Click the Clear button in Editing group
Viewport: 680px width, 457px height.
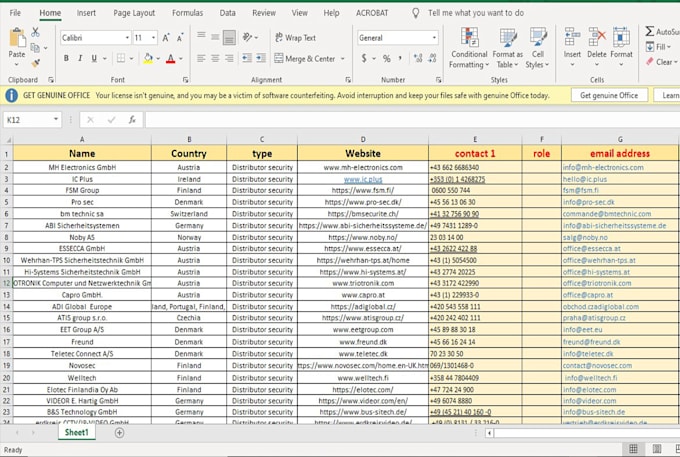tap(661, 62)
